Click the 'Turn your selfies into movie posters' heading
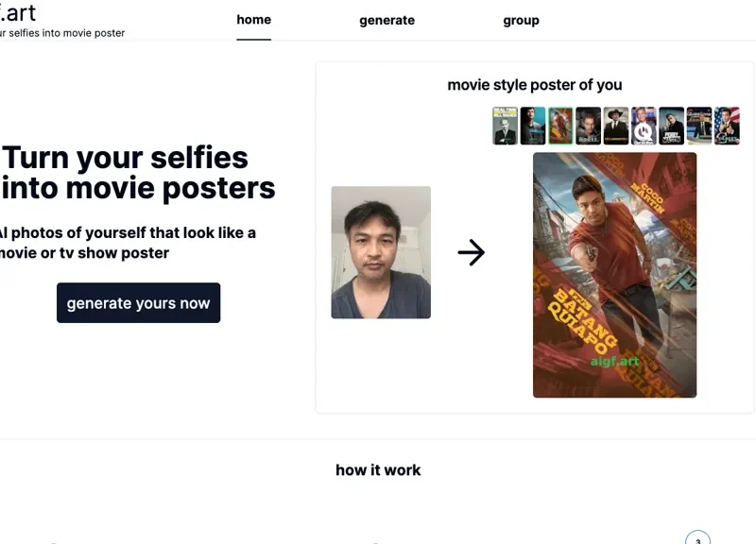Viewport: 756px width, 544px height. point(138,173)
